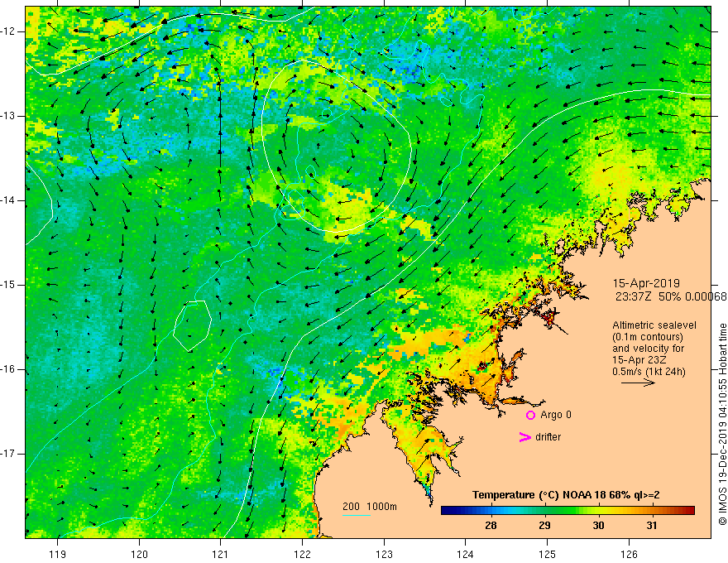The height and width of the screenshot is (563, 728).
Task: Click the longitude axis label 122
Action: [x=302, y=554]
